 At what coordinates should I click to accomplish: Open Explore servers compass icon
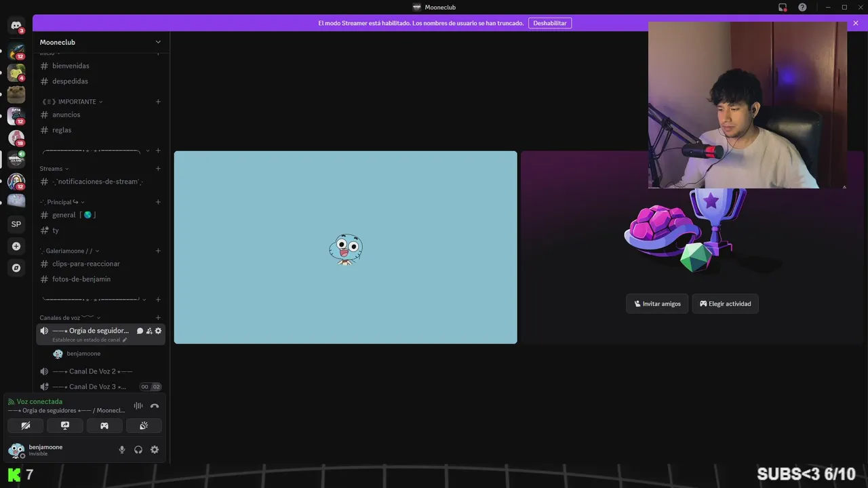click(x=16, y=268)
